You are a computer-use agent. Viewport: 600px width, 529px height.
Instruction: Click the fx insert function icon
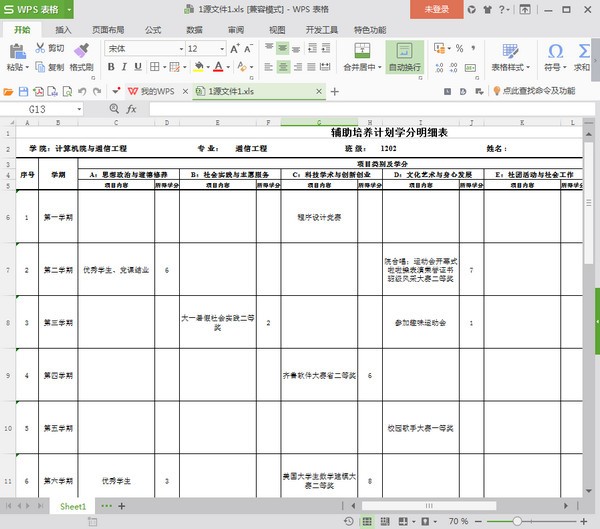point(131,109)
